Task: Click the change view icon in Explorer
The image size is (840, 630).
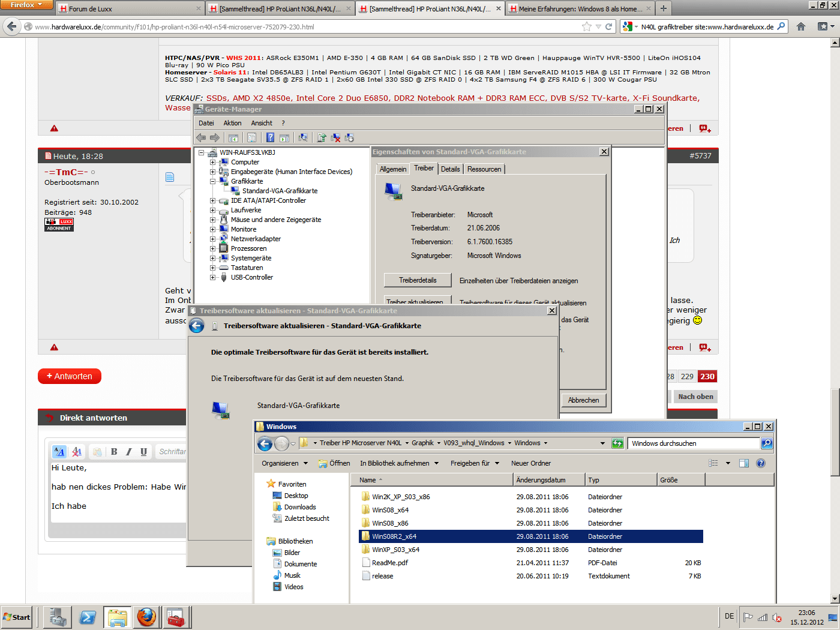Action: pos(713,463)
